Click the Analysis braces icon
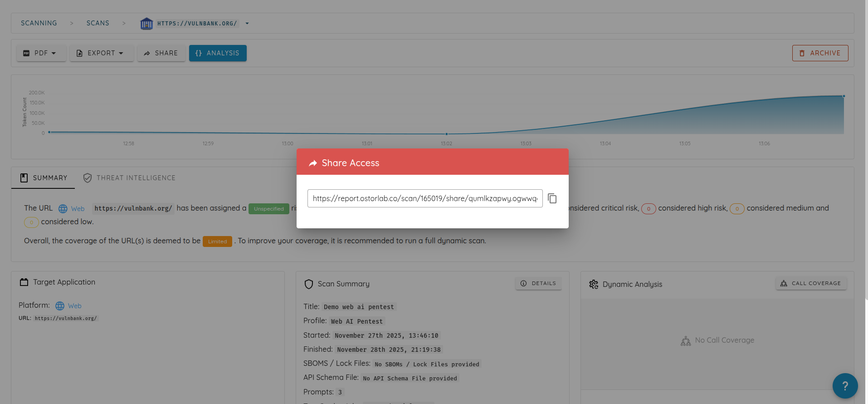Viewport: 868px width, 404px height. 199,53
